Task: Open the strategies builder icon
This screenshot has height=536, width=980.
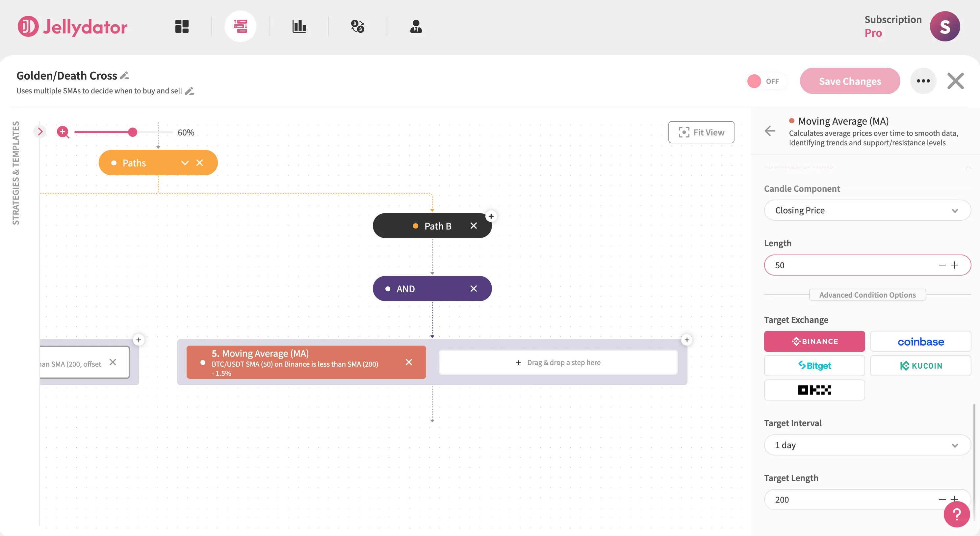Action: [241, 26]
